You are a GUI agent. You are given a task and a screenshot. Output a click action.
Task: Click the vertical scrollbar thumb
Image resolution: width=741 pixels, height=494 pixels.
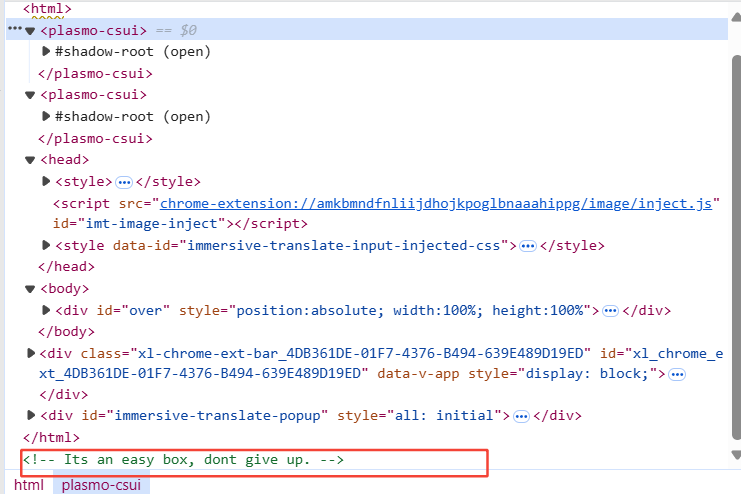[x=736, y=247]
